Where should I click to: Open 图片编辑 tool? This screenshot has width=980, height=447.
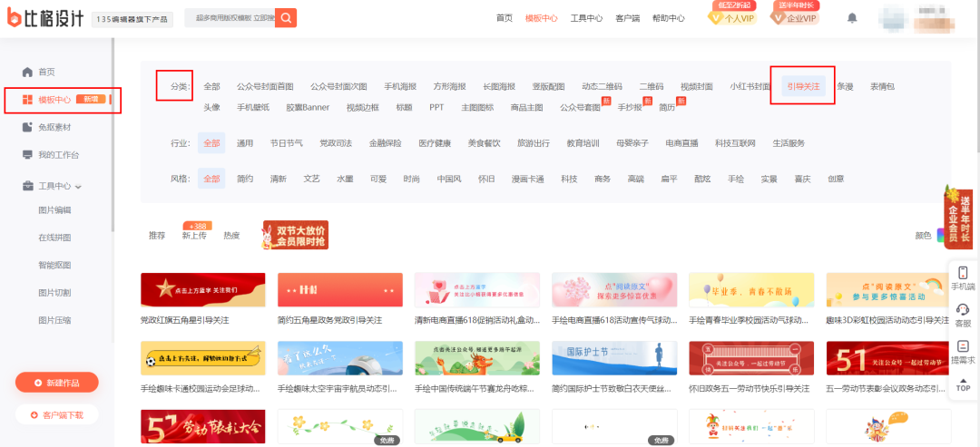pos(54,209)
